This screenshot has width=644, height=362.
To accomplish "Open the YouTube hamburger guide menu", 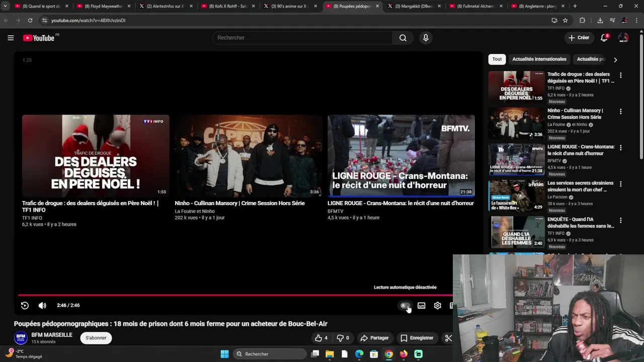I will pos(11,38).
